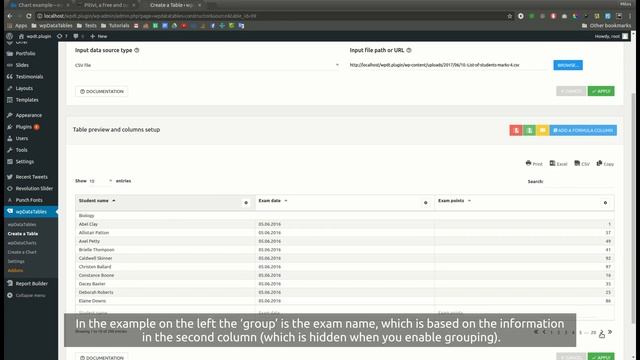Switch to Chart example browser tab
Viewport: 640px width, 360px height.
40,5
